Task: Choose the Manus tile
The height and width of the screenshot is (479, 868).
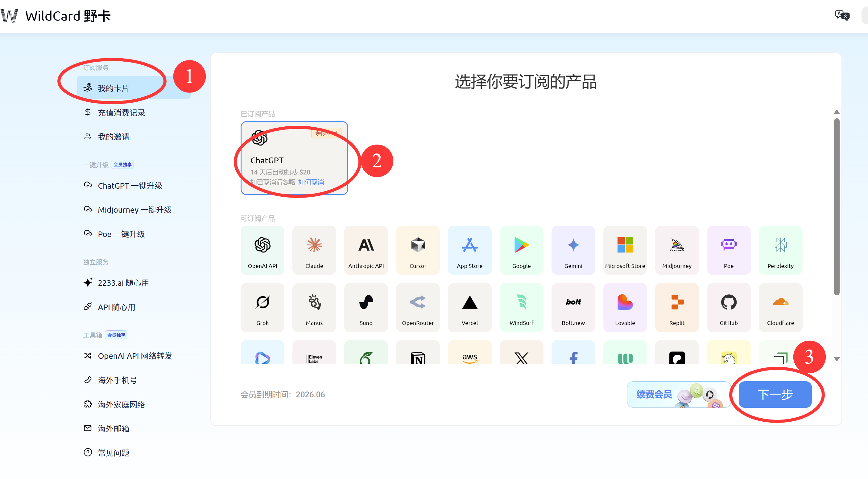Action: click(x=314, y=307)
